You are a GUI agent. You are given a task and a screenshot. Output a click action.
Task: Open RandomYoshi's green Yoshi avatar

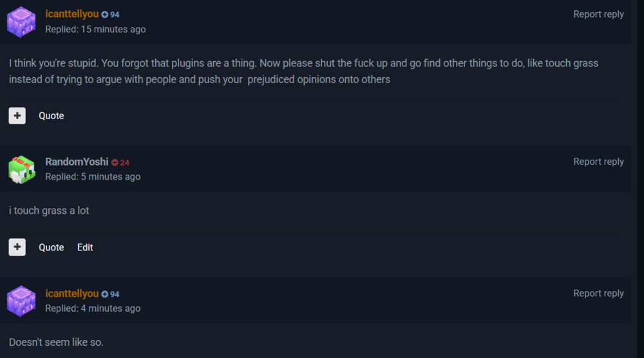click(22, 169)
